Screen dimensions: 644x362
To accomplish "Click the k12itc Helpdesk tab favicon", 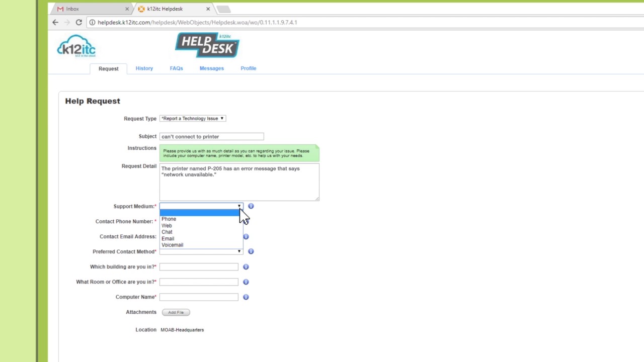I will 141,9.
